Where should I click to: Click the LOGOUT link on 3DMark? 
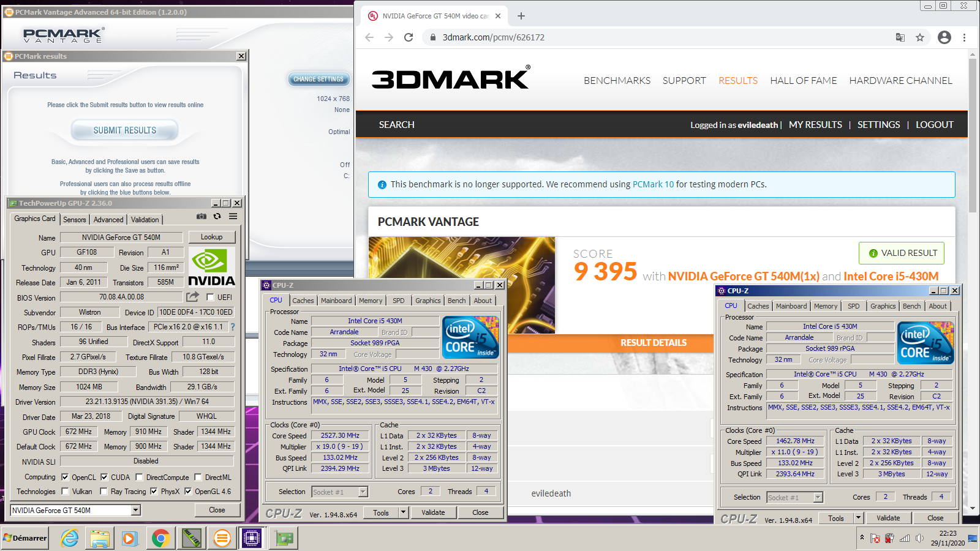pos(934,124)
